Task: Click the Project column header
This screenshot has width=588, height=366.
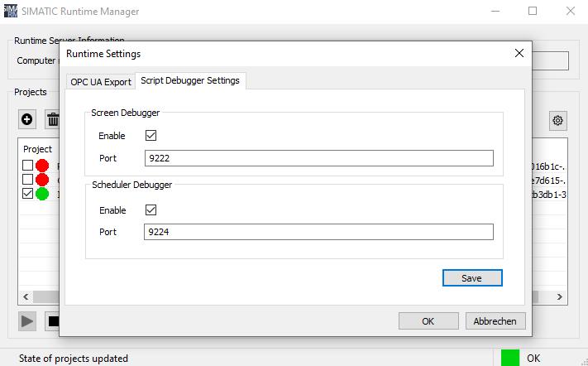Action: click(x=37, y=149)
